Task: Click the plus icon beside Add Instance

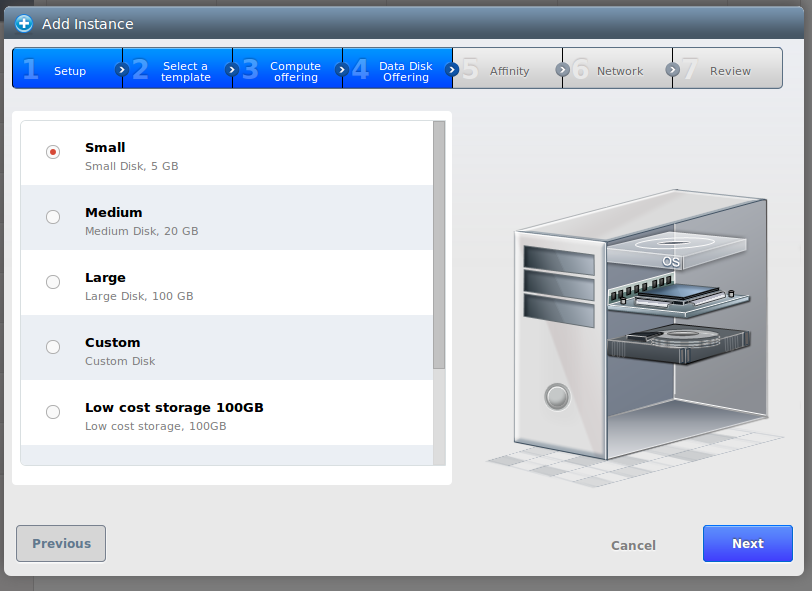Action: [x=24, y=23]
